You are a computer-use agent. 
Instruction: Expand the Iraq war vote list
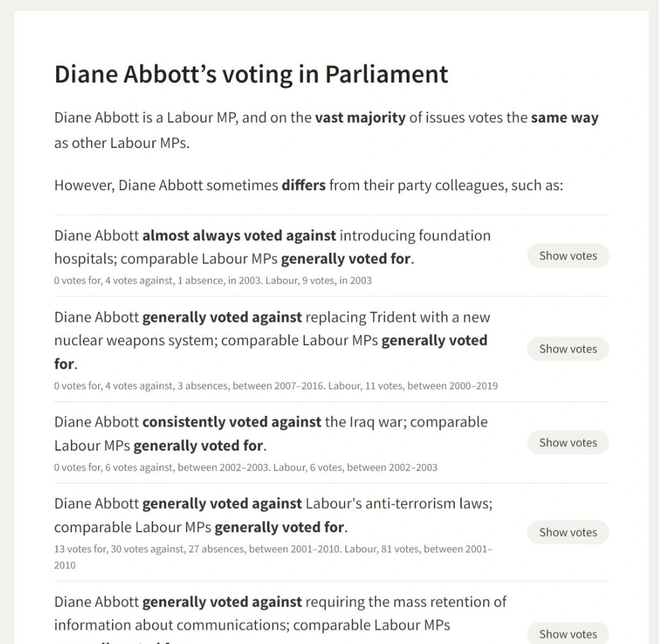pos(567,443)
